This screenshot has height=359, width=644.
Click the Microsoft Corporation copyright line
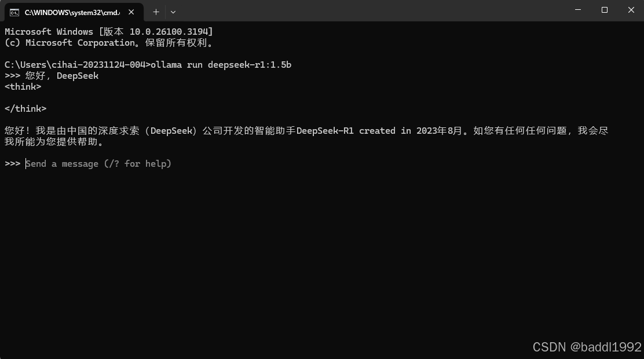pyautogui.click(x=107, y=42)
